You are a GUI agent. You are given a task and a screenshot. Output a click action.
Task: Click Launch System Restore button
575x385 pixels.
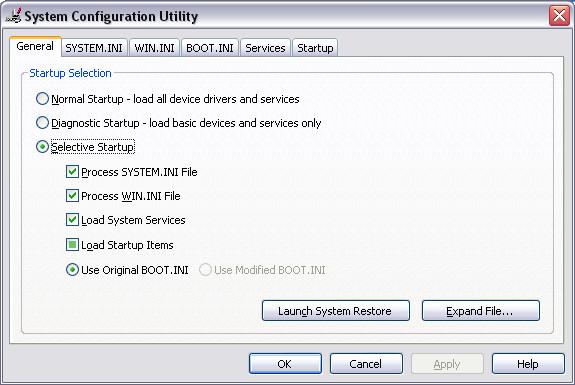tap(336, 311)
